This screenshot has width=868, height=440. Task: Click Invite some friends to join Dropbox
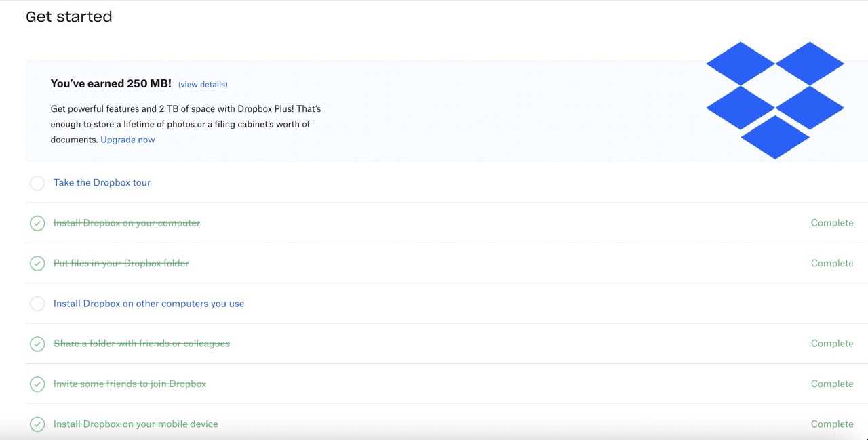coord(130,384)
